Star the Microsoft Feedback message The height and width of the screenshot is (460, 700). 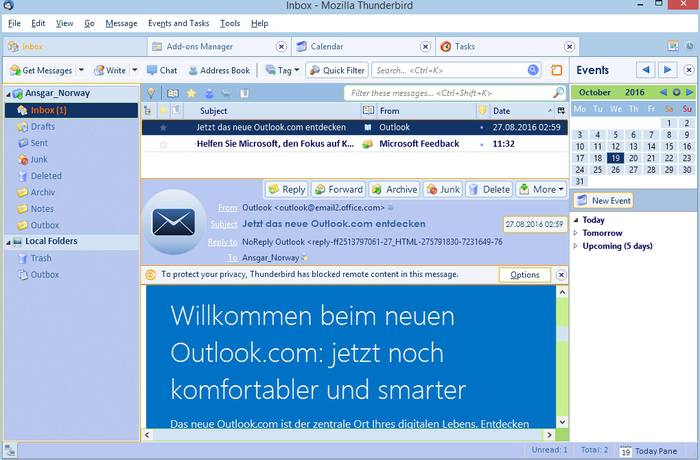pyautogui.click(x=163, y=144)
